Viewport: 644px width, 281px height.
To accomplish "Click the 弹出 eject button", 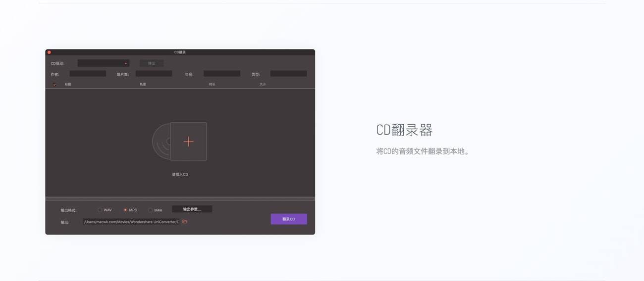I will pos(152,63).
